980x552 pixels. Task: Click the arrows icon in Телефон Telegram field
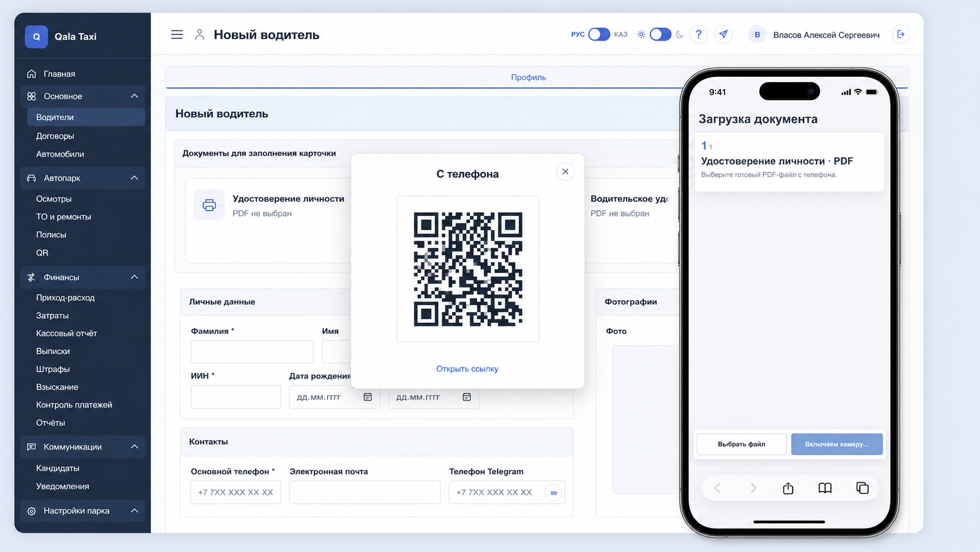point(553,493)
